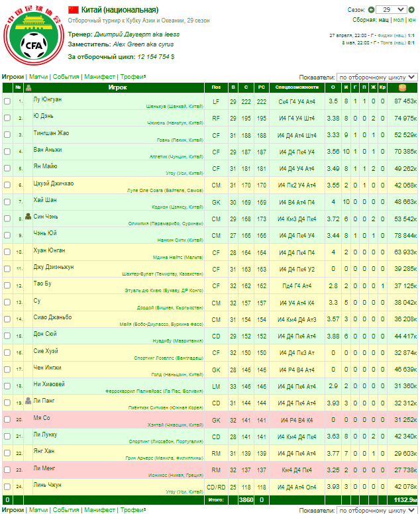This screenshot has width=420, height=514.
Task: Sort table by С strength column header
Action: [246, 87]
